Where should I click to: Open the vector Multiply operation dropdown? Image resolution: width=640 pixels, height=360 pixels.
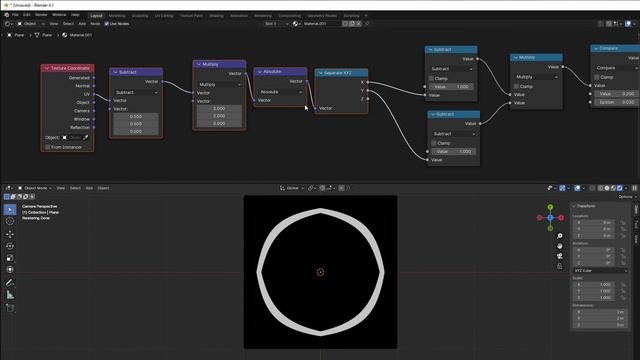pos(219,84)
